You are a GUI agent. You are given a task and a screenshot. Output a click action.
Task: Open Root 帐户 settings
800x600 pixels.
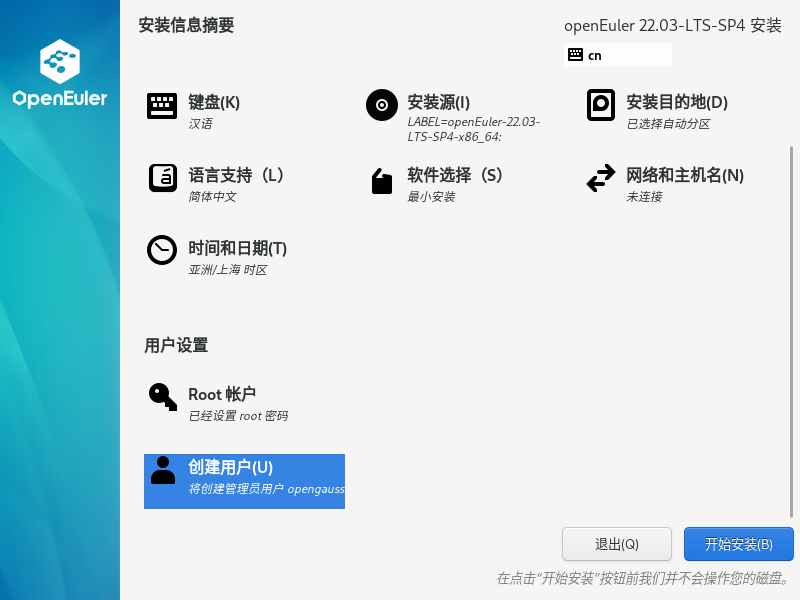pyautogui.click(x=222, y=394)
